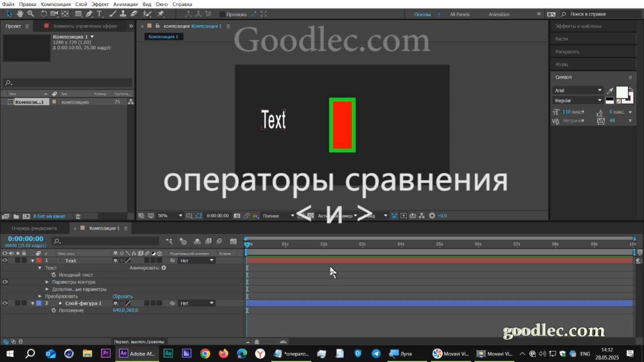Select the Pen tool

(89, 14)
